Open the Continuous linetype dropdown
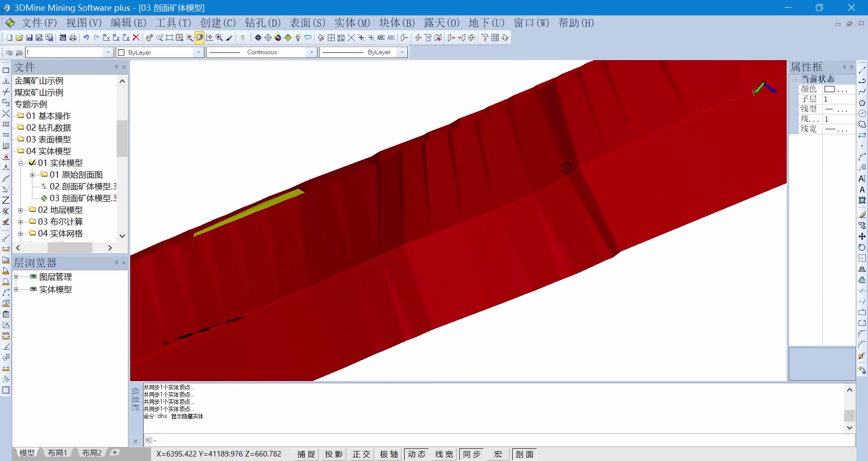The image size is (868, 461). click(311, 52)
